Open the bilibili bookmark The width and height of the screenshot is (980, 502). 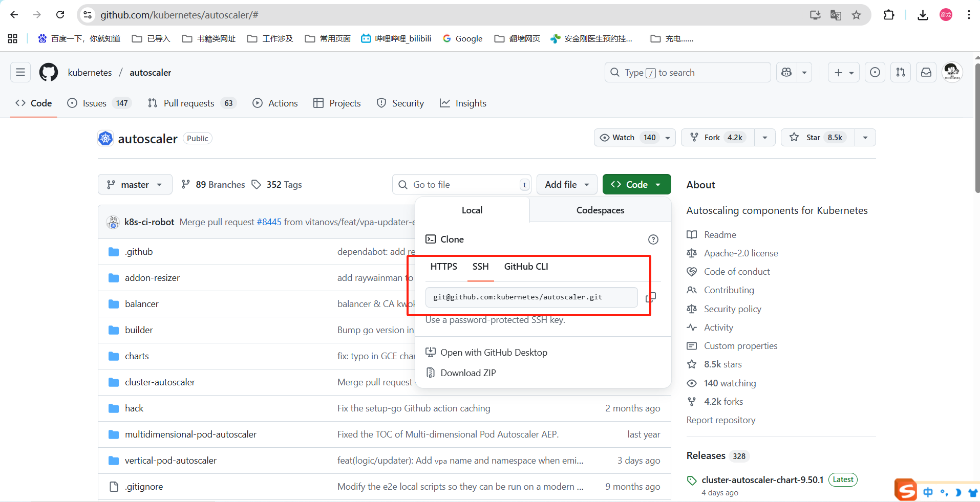pyautogui.click(x=396, y=38)
